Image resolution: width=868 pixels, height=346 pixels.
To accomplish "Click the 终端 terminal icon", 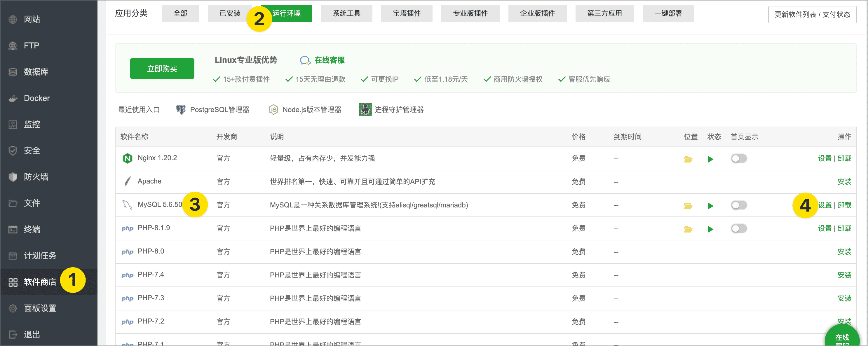I will tap(13, 229).
